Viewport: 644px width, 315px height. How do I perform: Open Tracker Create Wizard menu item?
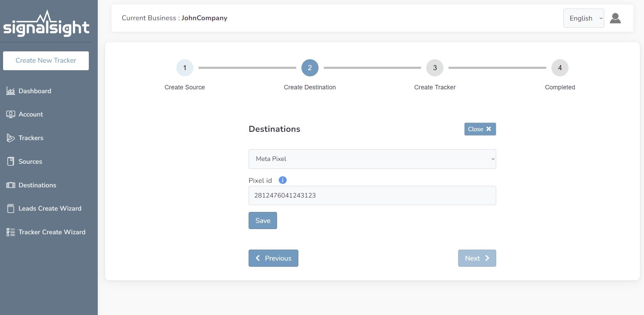click(52, 232)
